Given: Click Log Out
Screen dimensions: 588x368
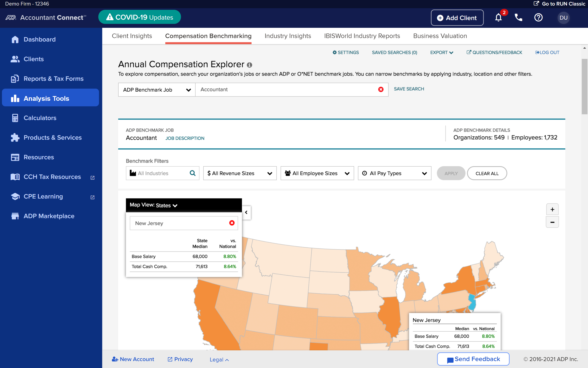Looking at the screenshot, I should pos(547,53).
